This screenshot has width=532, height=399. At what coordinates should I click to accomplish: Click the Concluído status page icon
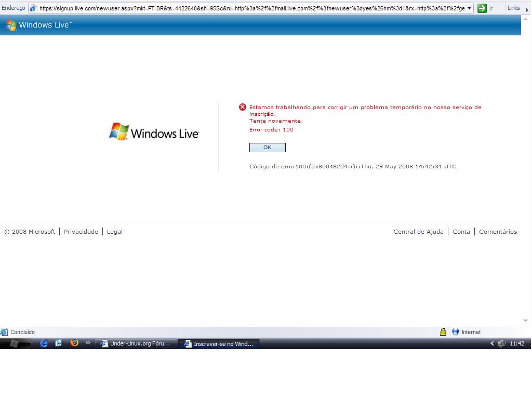4,332
